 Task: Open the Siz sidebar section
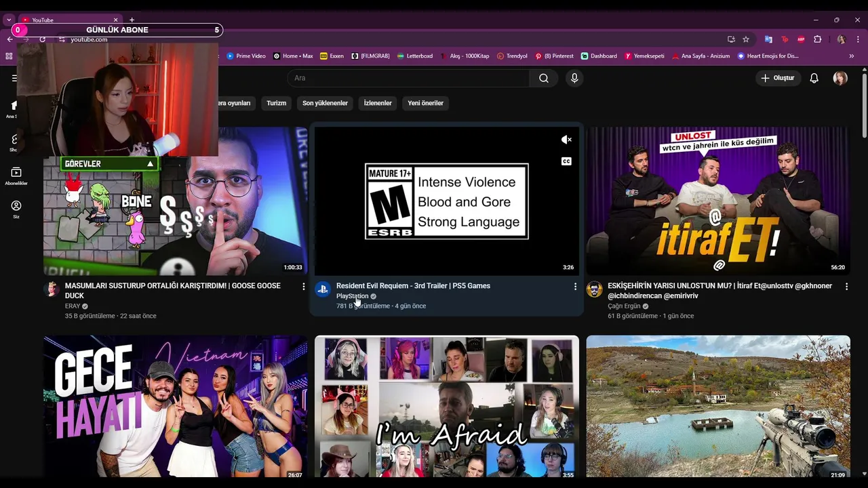(x=16, y=209)
